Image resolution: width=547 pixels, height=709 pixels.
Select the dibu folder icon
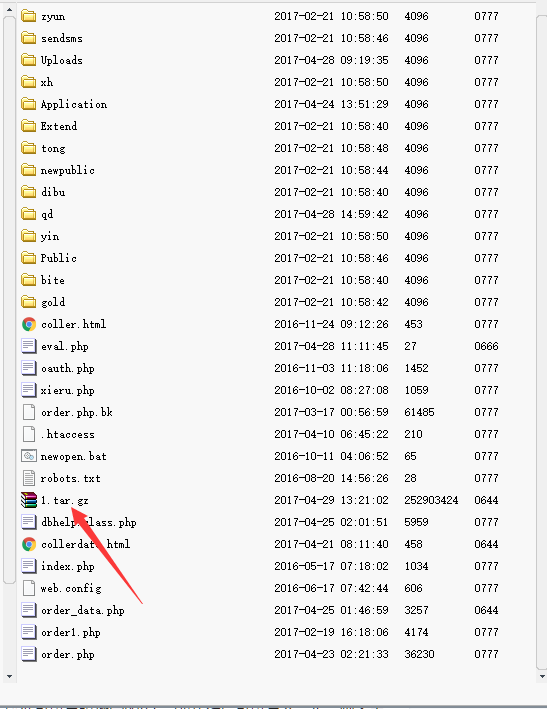click(28, 192)
